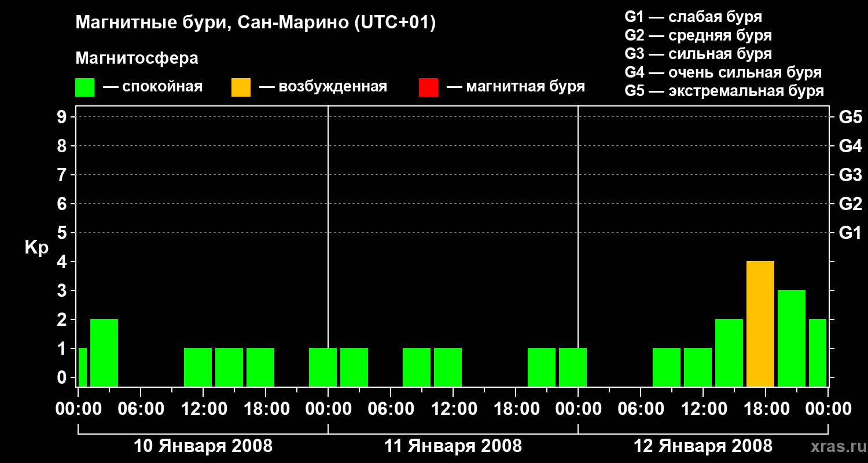Click the 'Kp' axis title
Screen dimensions: 868x463
pos(37,248)
